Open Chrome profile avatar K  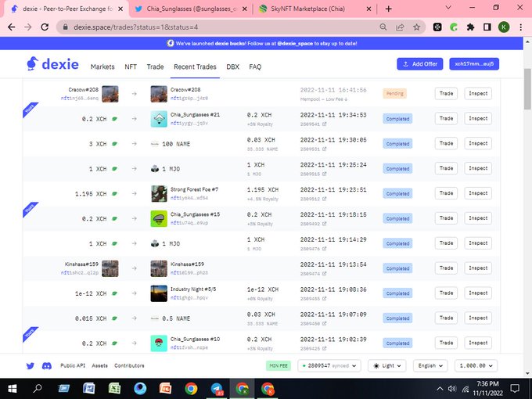tap(504, 27)
